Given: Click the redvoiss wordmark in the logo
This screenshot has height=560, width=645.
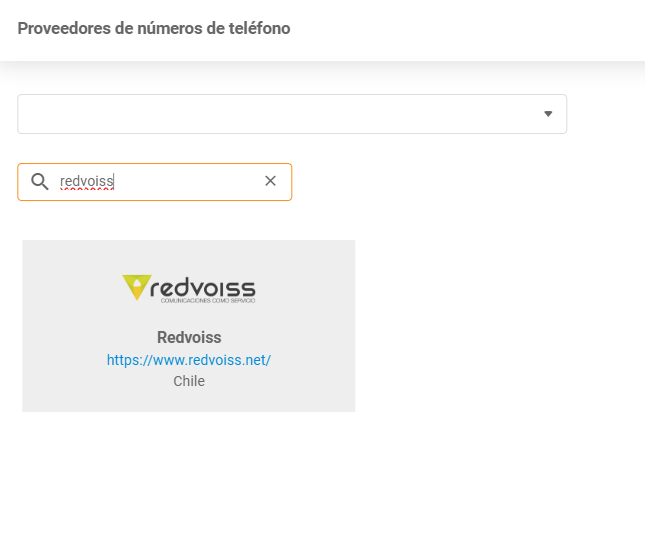Looking at the screenshot, I should click(203, 286).
